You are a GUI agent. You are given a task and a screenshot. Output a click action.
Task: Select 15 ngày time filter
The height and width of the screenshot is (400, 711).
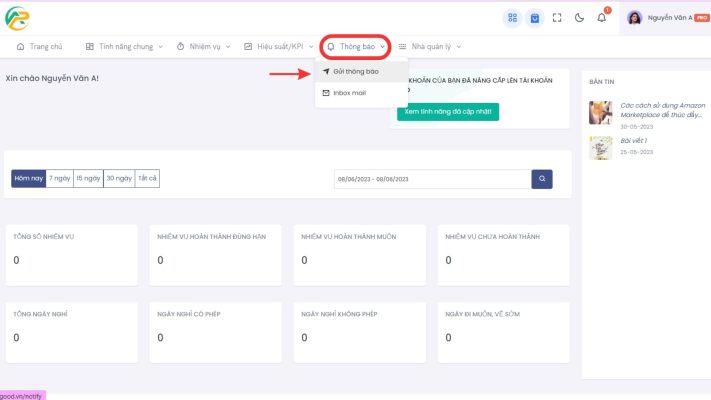[x=88, y=178]
